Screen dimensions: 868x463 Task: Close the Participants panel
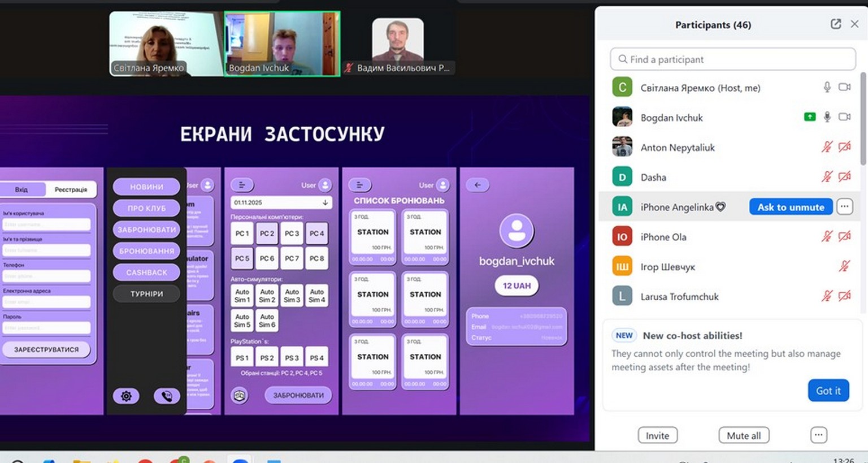pyautogui.click(x=855, y=24)
